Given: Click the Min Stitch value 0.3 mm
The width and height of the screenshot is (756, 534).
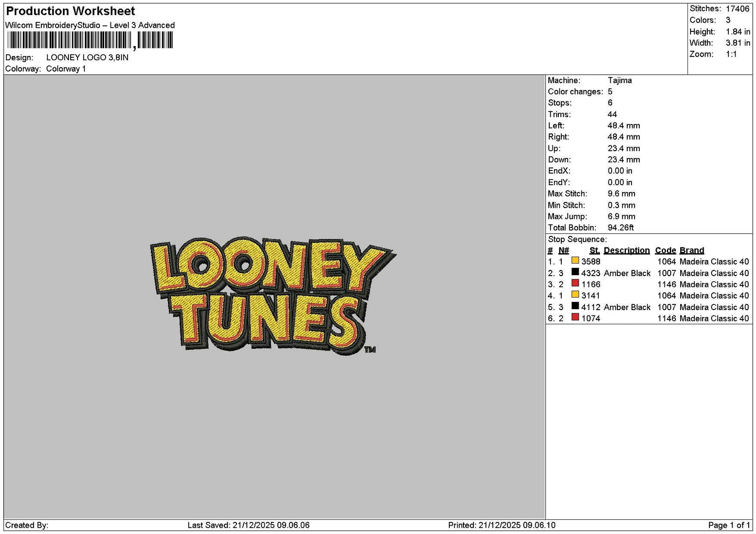Looking at the screenshot, I should click(622, 205).
